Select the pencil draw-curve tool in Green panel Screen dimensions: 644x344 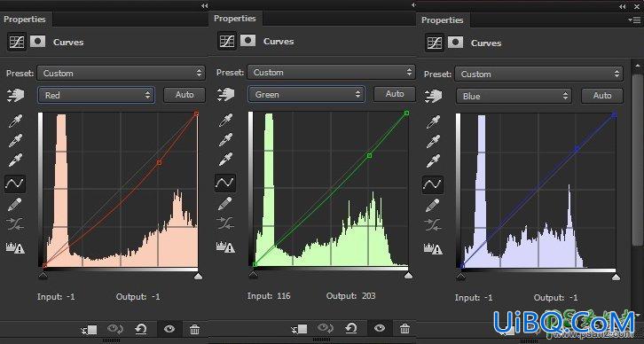click(x=225, y=203)
